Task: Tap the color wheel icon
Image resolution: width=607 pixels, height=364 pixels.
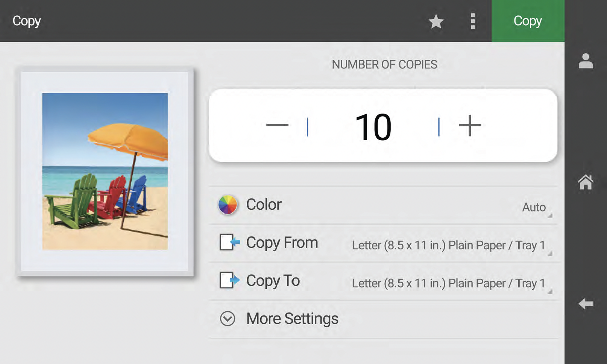Action: click(x=228, y=205)
